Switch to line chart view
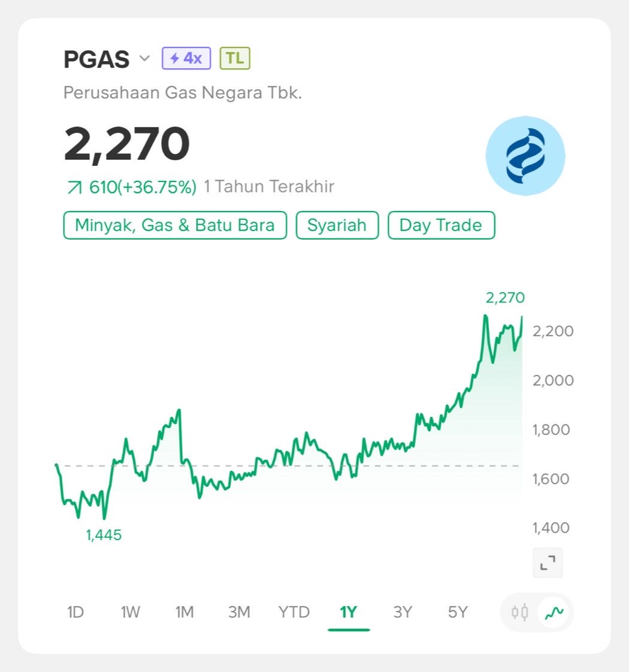Image resolution: width=629 pixels, height=672 pixels. tap(555, 612)
